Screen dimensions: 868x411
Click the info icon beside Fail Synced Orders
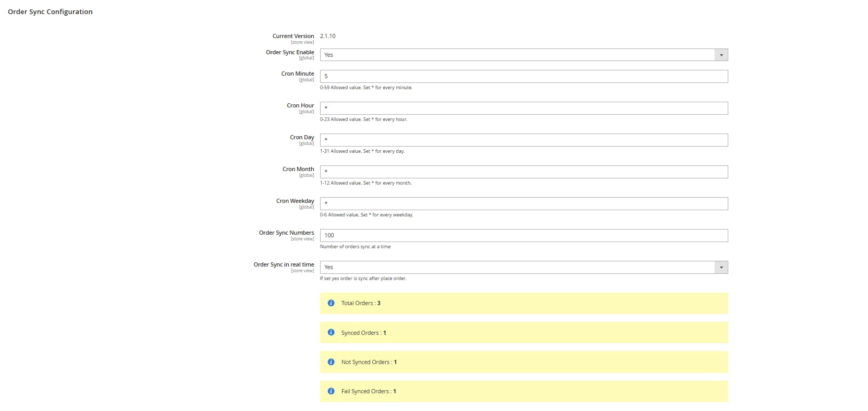(x=331, y=391)
